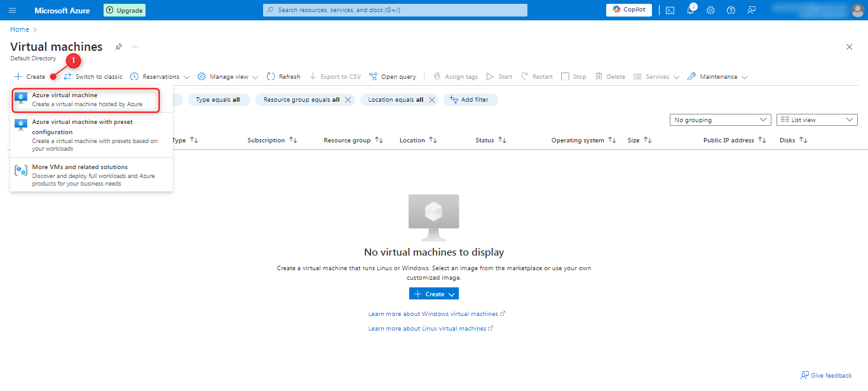Click Open query
868x391 pixels.
tap(393, 76)
